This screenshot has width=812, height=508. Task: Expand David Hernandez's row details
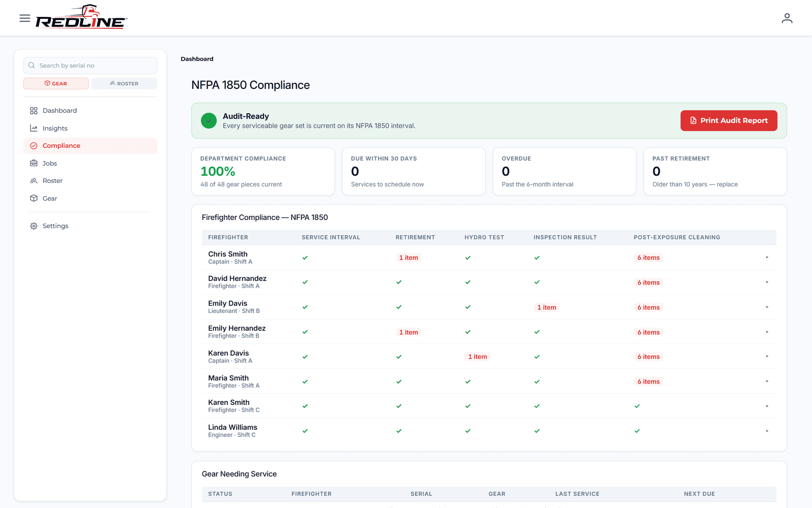click(x=767, y=282)
